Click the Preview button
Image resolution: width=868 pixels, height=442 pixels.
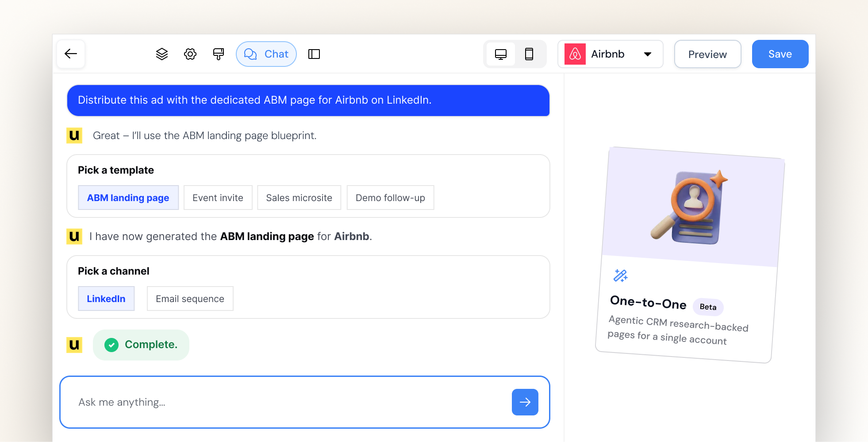tap(707, 54)
